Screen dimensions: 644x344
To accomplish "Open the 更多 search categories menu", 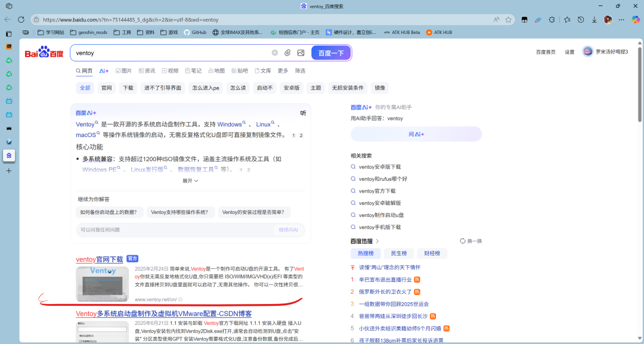I will 283,71.
